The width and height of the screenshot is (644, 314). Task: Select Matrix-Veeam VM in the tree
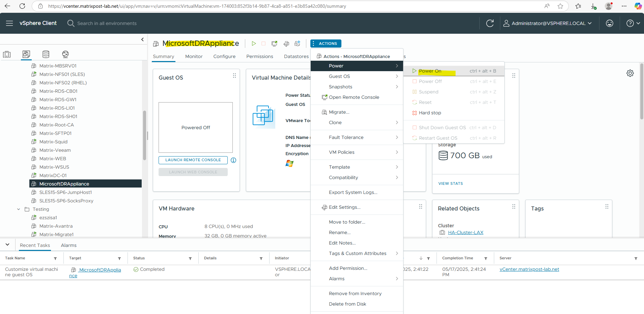pos(55,150)
